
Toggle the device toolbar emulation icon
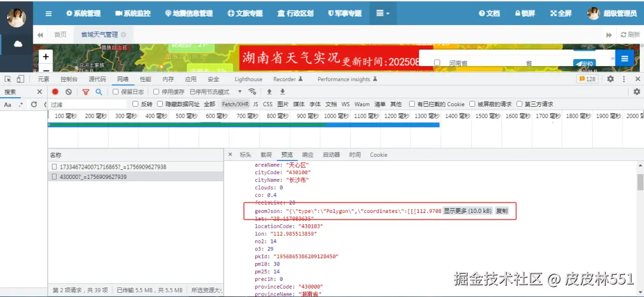click(21, 79)
